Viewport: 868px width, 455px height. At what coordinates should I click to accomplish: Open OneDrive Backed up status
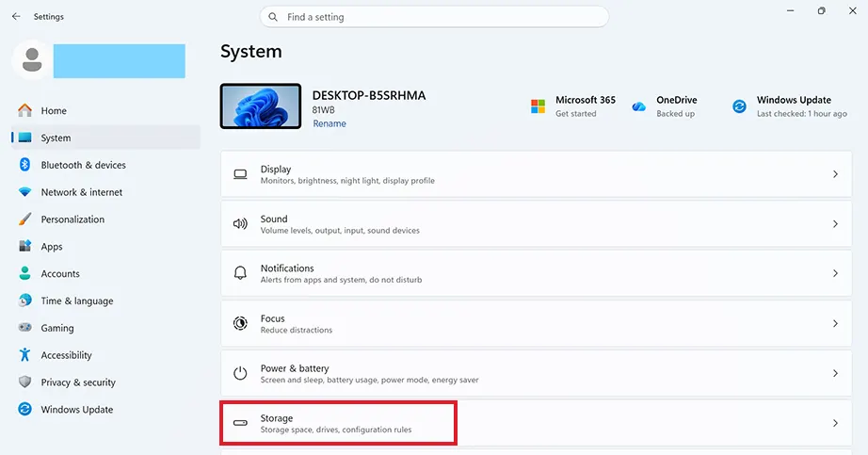(x=665, y=106)
